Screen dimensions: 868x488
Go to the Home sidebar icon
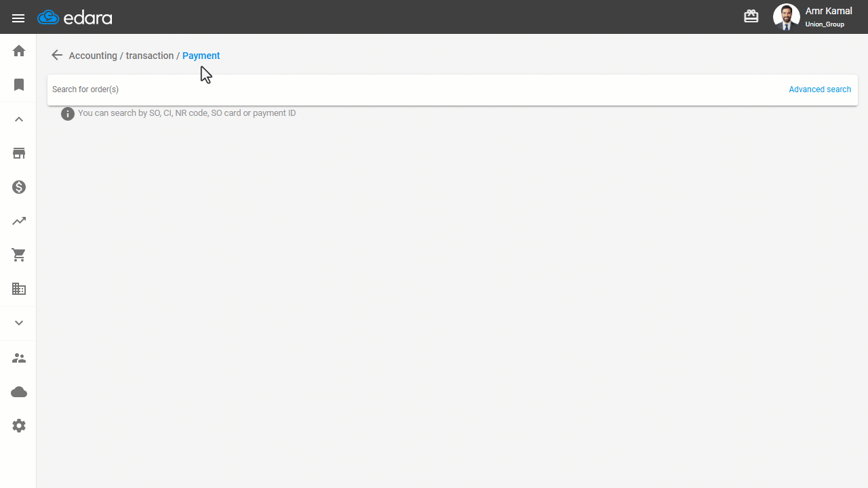pos(19,51)
